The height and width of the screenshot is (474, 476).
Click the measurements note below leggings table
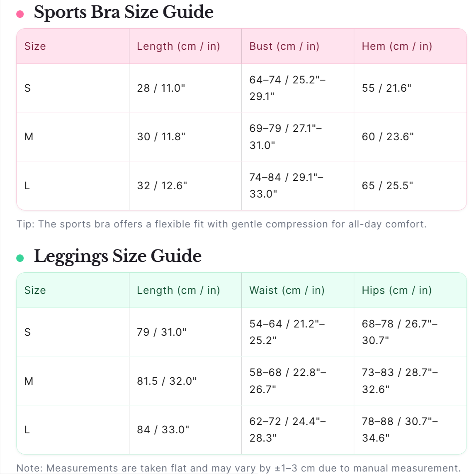click(238, 468)
